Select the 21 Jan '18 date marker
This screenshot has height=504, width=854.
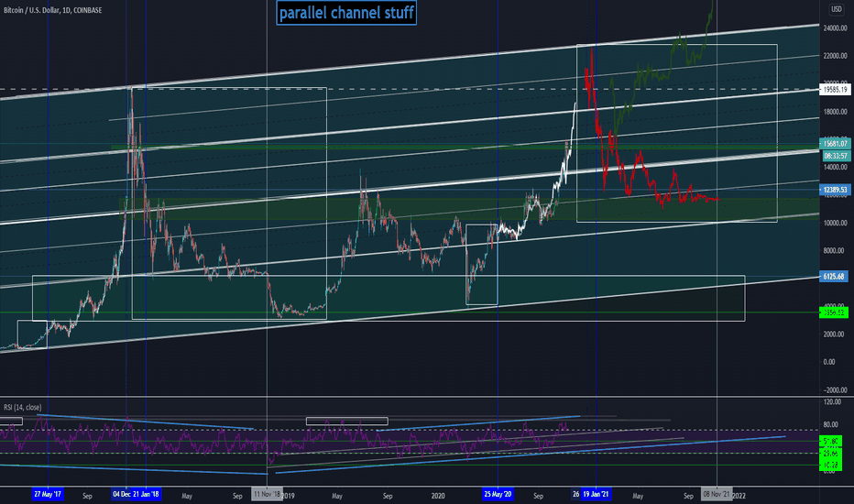[147, 494]
